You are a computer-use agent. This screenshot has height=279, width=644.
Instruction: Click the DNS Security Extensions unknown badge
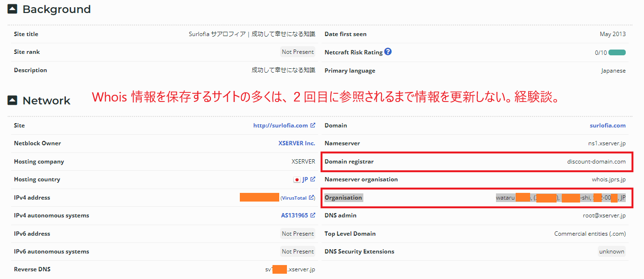pos(611,252)
